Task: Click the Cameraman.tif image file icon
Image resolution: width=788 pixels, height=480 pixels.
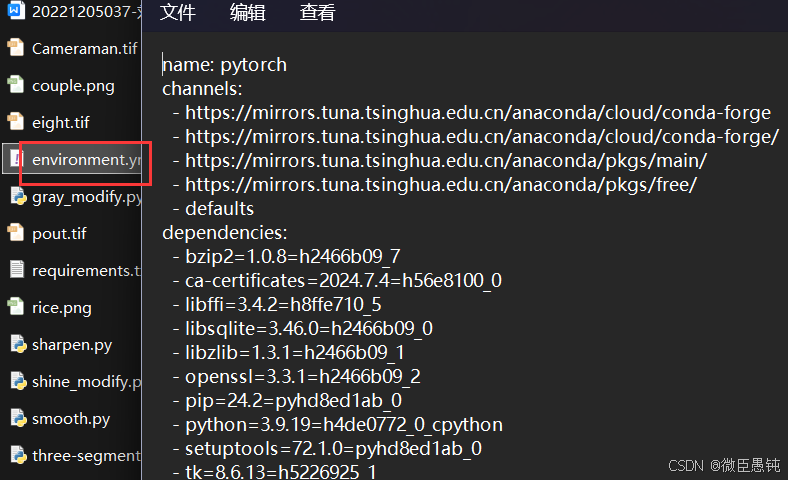Action: click(16, 48)
